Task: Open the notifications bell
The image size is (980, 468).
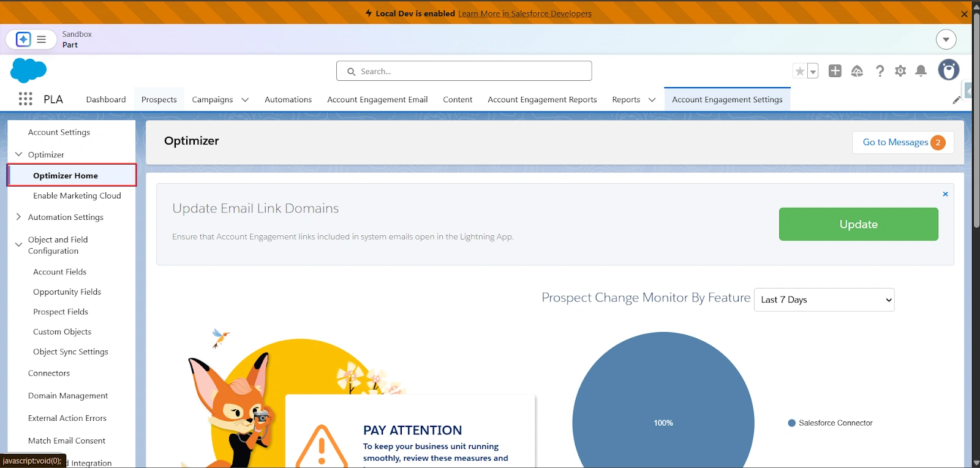Action: 921,71
